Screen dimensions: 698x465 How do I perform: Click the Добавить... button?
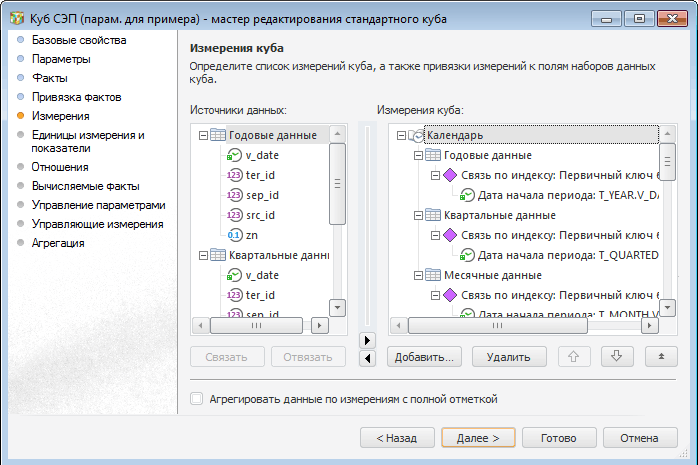coord(424,357)
